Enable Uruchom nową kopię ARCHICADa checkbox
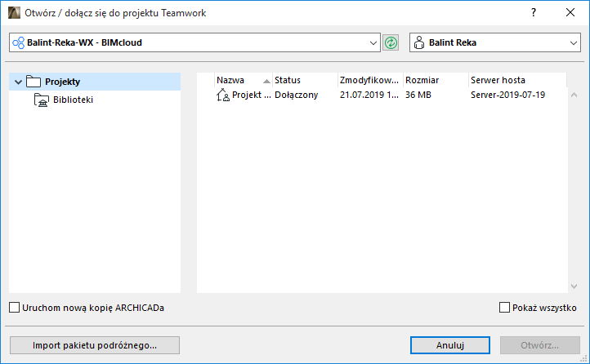 tap(15, 308)
